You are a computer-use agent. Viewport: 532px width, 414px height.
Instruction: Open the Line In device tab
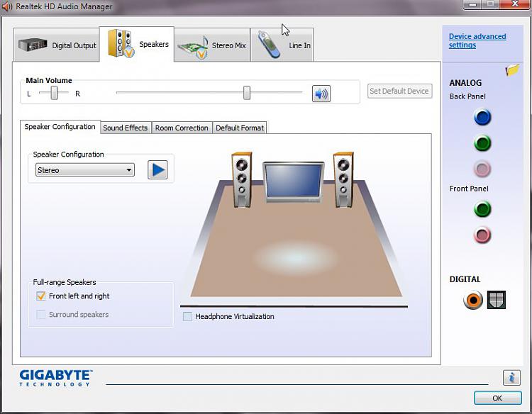pos(282,45)
